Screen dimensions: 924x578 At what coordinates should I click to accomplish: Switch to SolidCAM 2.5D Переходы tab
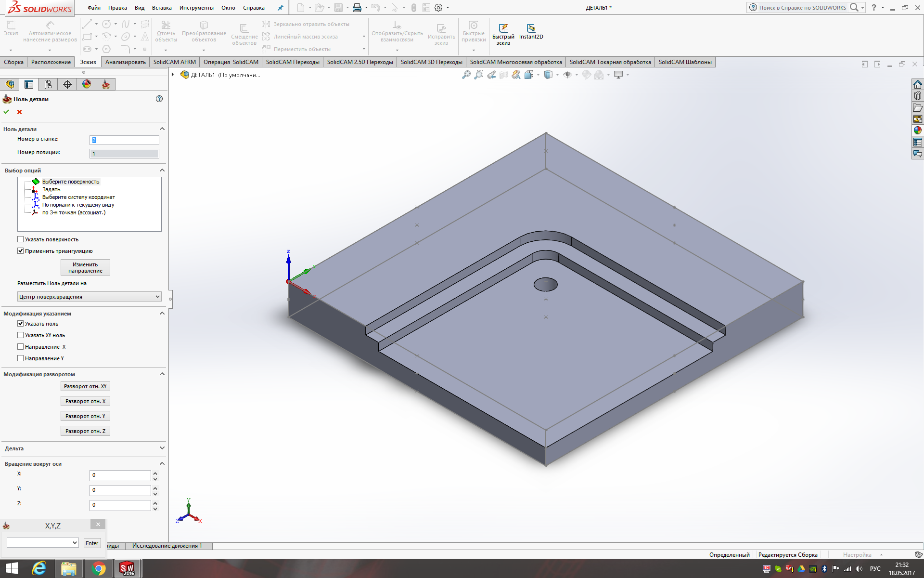[x=359, y=62]
